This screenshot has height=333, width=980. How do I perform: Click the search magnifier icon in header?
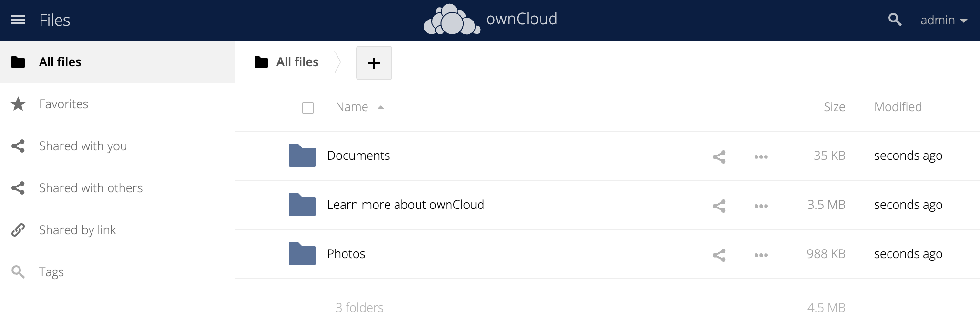[895, 20]
